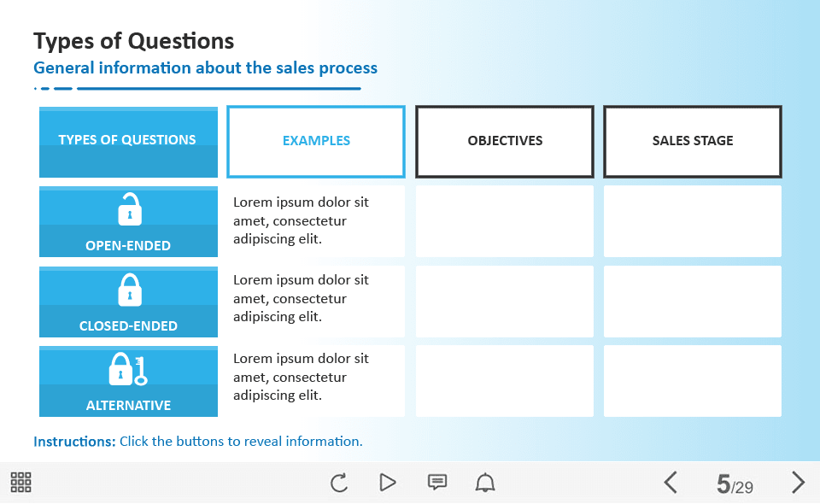Click the padlock with key icon
This screenshot has width=820, height=504.
pos(128,369)
